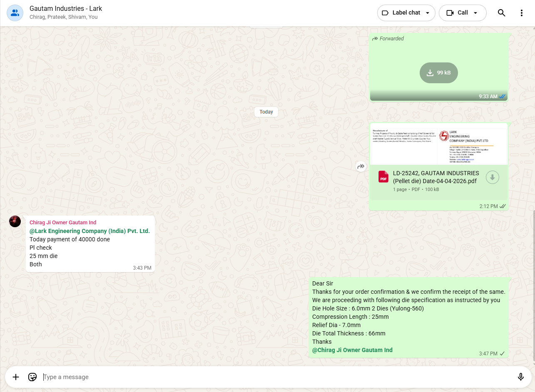The height and width of the screenshot is (392, 535).
Task: Download the 99 kB forwarded attachment
Action: [x=438, y=73]
